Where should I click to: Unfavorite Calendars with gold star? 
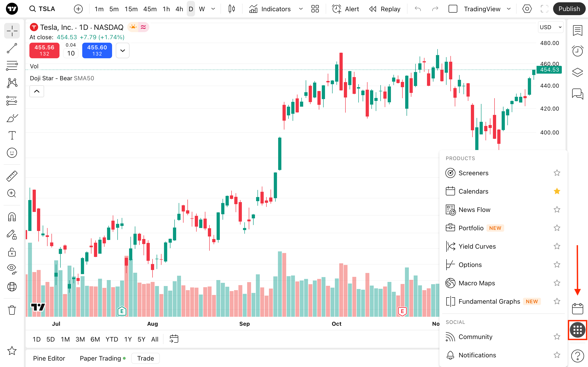(x=557, y=191)
